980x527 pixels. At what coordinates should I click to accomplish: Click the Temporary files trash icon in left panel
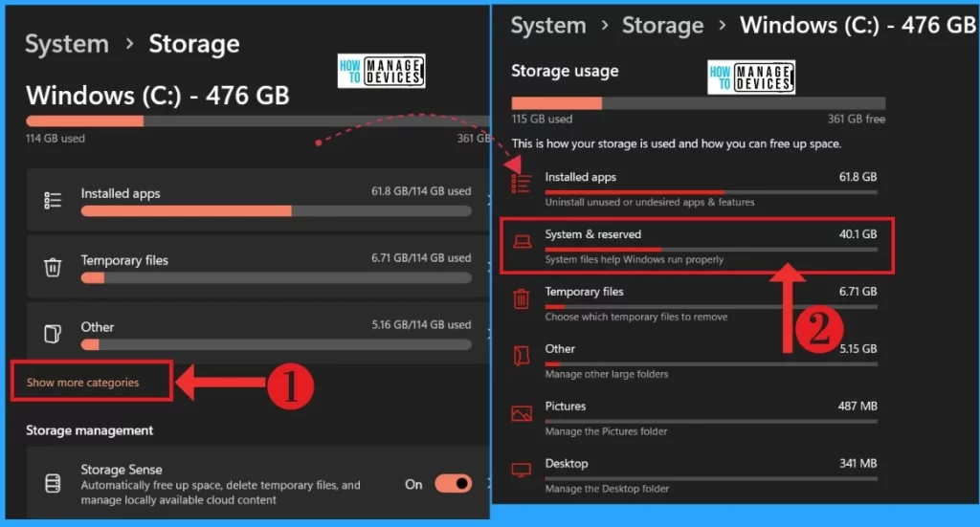pos(53,267)
